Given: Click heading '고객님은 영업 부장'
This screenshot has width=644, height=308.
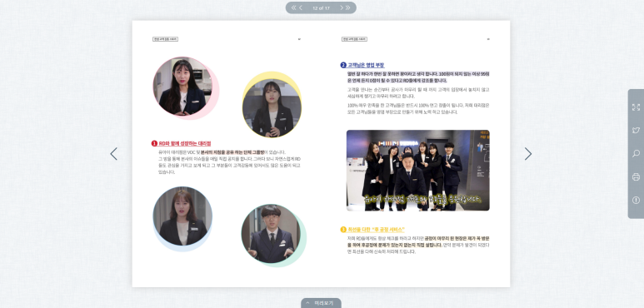Looking at the screenshot, I should [366, 65].
